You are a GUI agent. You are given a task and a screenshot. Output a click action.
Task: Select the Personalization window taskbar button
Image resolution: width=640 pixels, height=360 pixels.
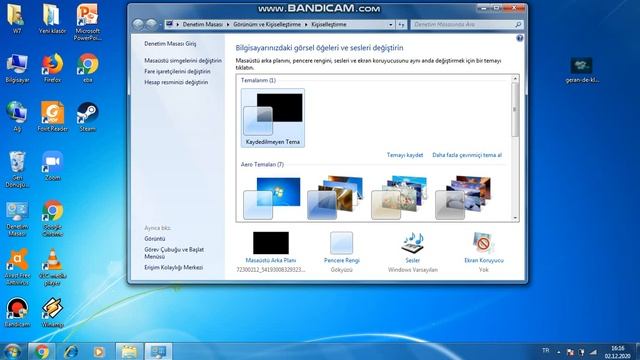pyautogui.click(x=158, y=351)
